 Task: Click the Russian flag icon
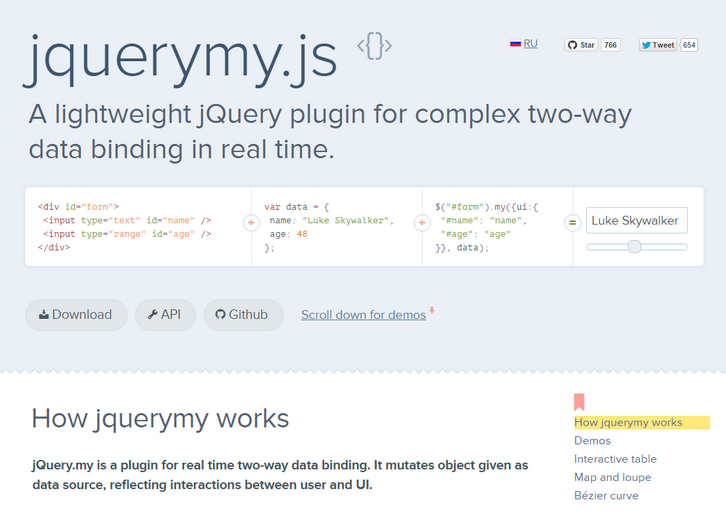point(515,44)
